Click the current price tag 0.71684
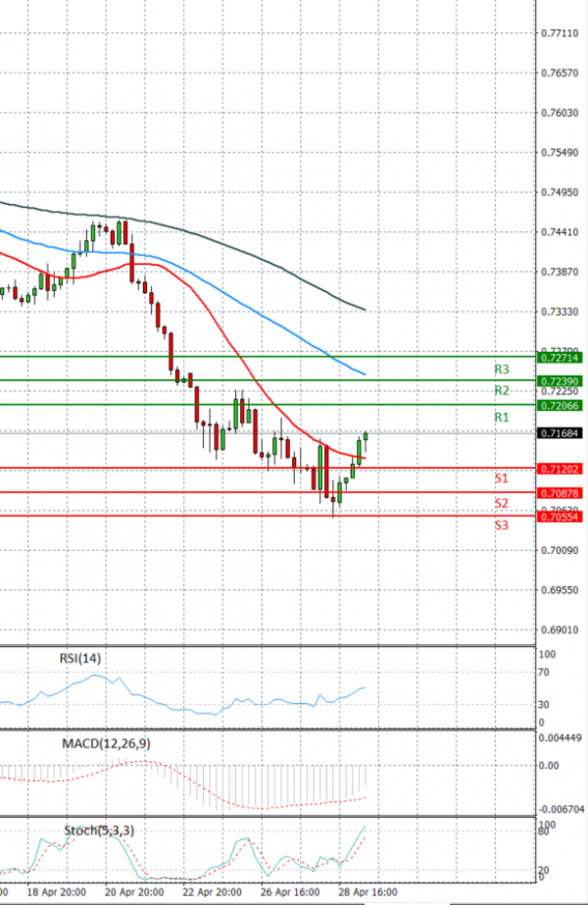This screenshot has width=588, height=905. (x=562, y=432)
